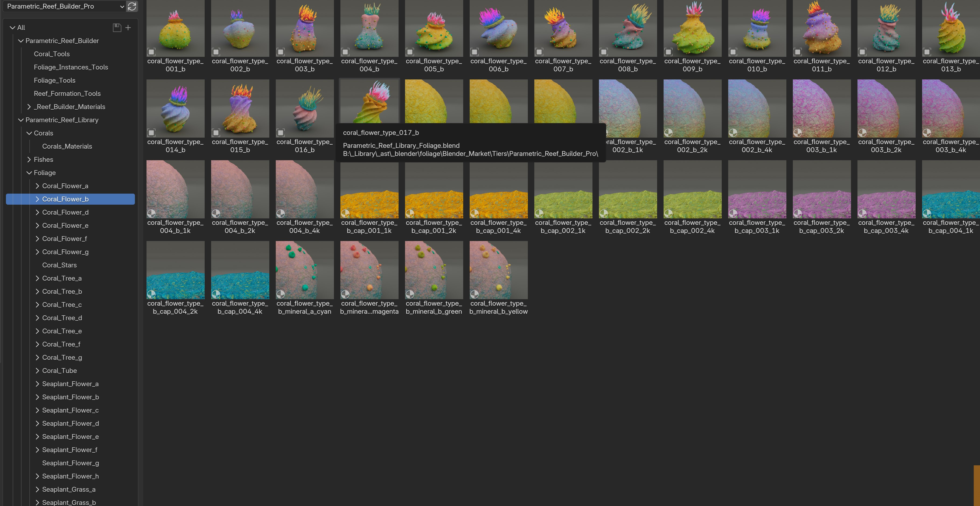Select the coral_flower_type_009_b asset thumbnail
Image resolution: width=980 pixels, height=506 pixels.
(692, 29)
